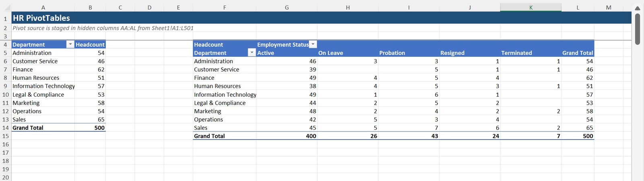Click the 'HR PivotTables' title cell
644x181 pixels.
pos(41,18)
